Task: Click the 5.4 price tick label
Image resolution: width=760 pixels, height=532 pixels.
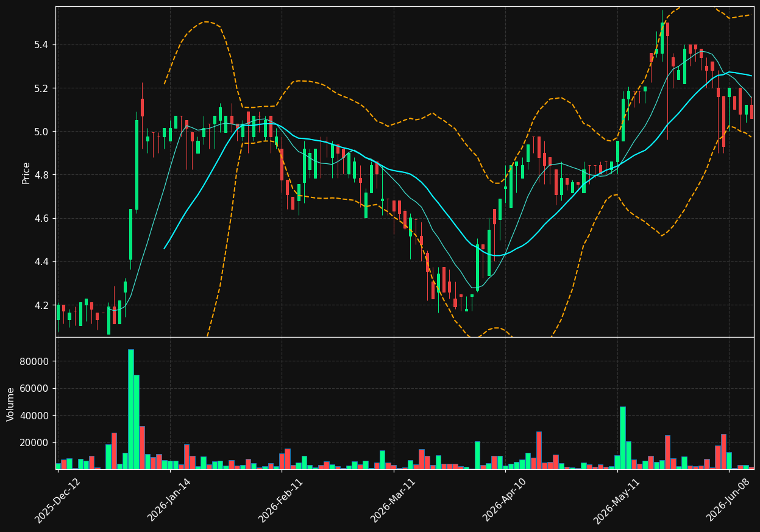Action: point(41,45)
